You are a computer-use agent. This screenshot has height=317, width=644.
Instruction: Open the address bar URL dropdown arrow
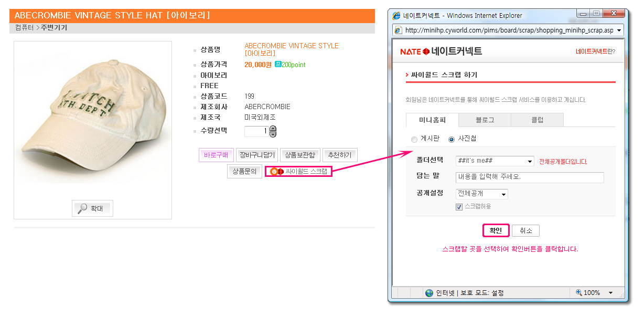tap(619, 30)
